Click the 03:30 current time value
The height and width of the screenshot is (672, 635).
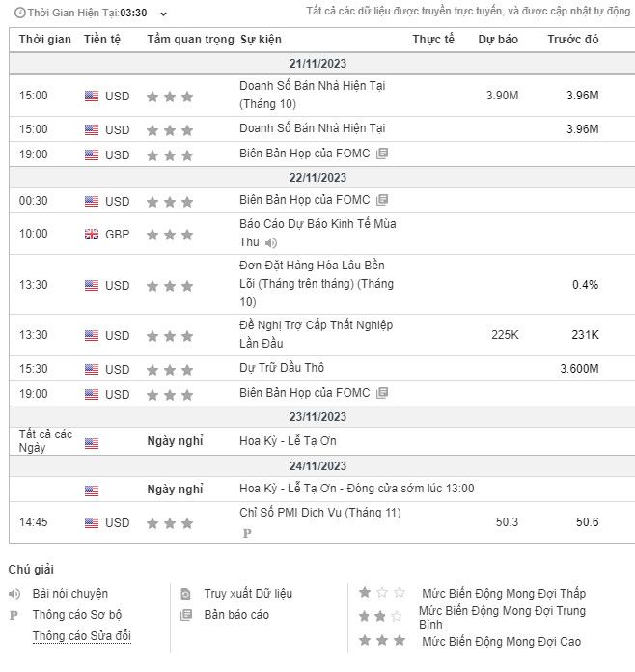coord(133,14)
